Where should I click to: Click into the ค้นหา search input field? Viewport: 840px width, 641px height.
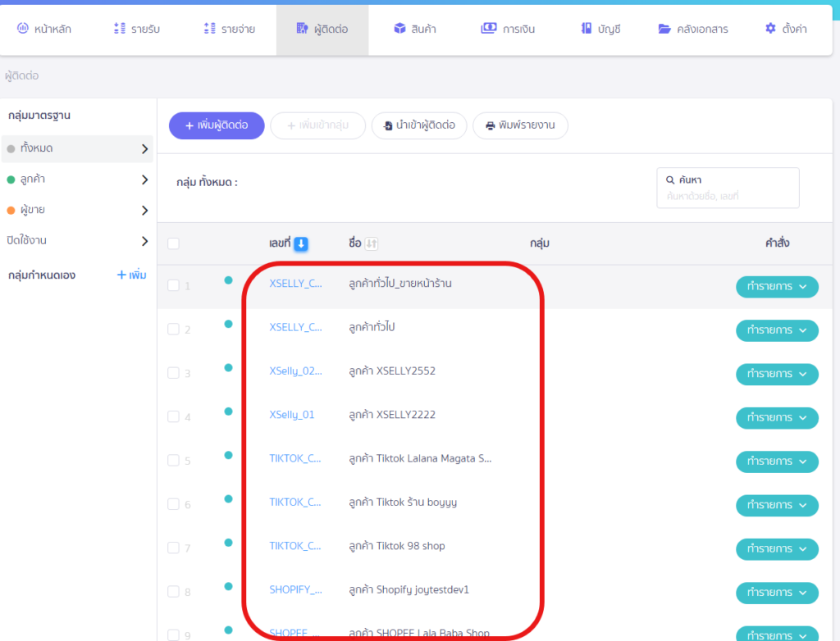726,197
